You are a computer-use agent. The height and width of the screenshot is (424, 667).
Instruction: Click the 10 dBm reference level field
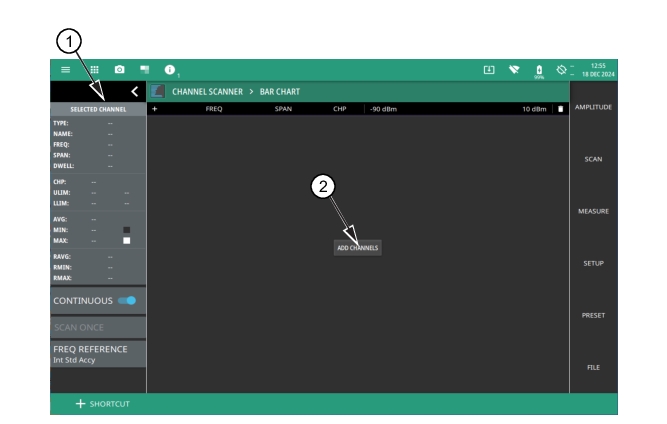(530, 108)
